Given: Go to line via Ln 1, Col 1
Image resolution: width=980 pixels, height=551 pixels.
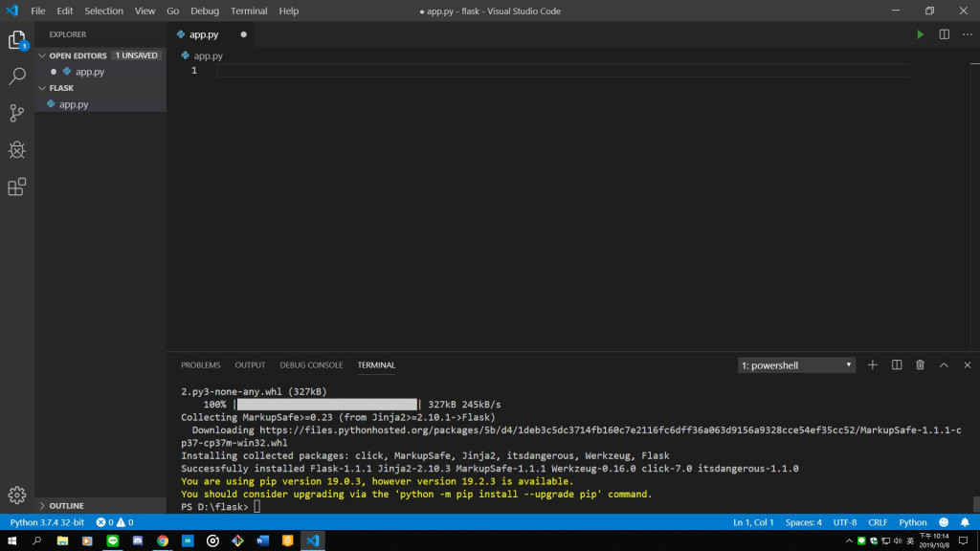Looking at the screenshot, I should pyautogui.click(x=753, y=522).
